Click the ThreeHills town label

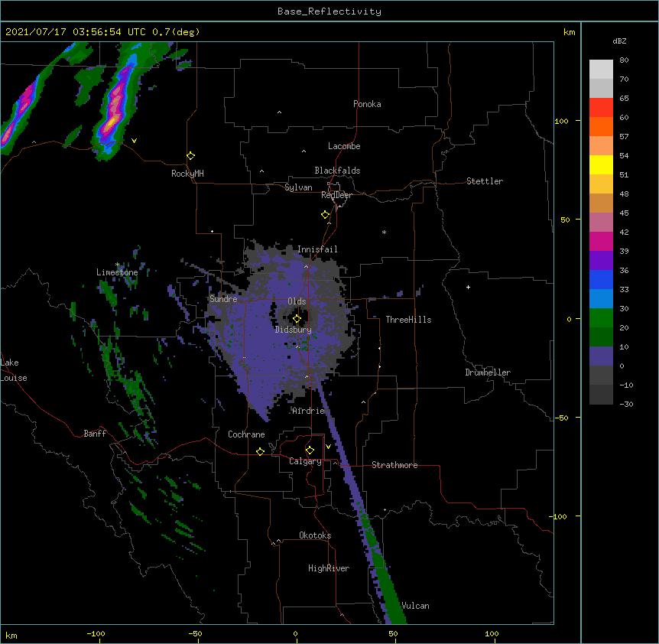(408, 320)
